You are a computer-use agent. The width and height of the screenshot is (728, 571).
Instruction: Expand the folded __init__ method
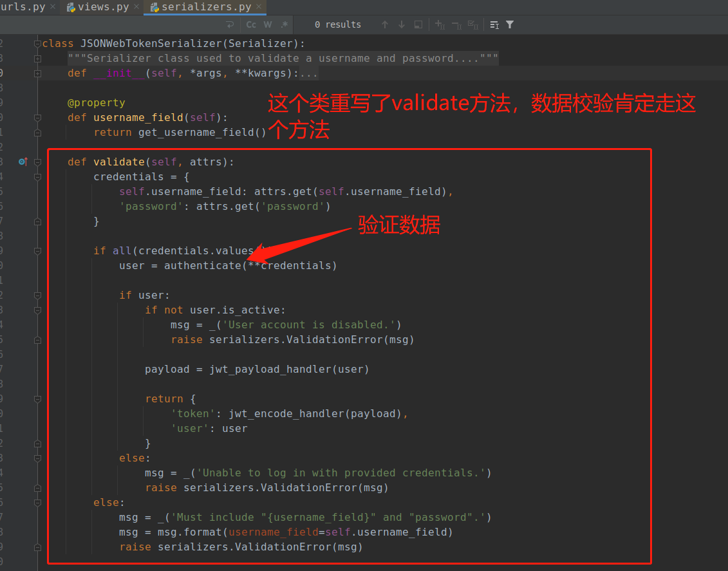[x=37, y=73]
